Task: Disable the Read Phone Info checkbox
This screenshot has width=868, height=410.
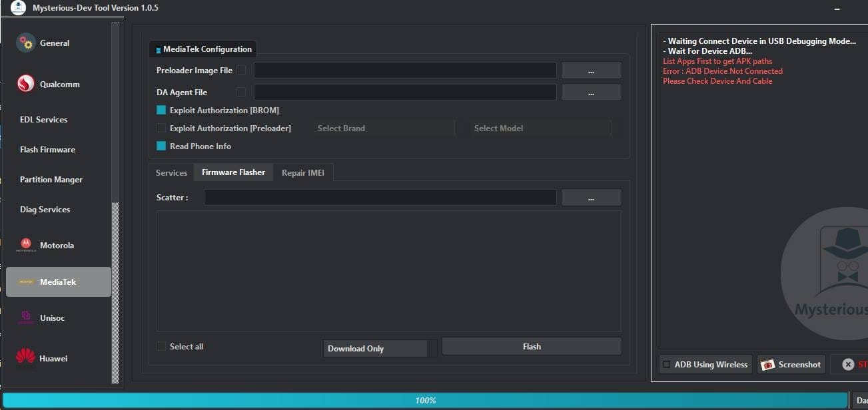Action: 161,146
